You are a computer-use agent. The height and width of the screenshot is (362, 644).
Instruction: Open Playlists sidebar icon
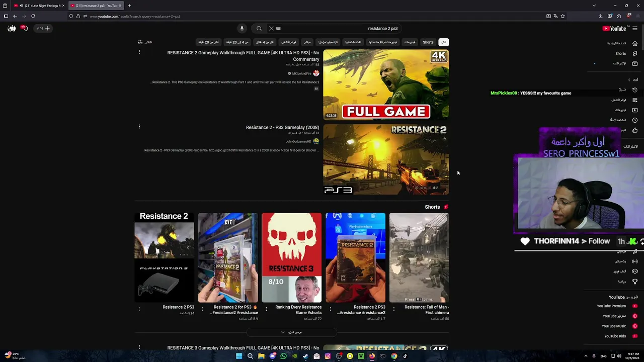(635, 100)
